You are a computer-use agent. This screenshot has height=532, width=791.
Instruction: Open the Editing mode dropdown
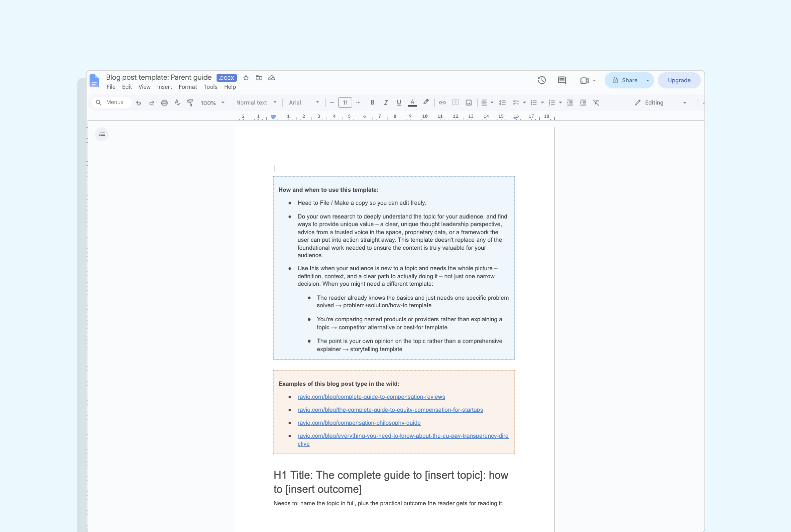tap(661, 103)
